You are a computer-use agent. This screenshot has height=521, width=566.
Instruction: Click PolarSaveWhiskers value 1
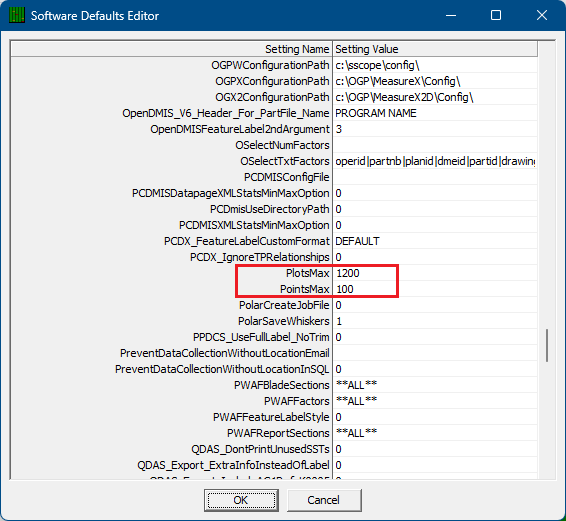point(435,321)
